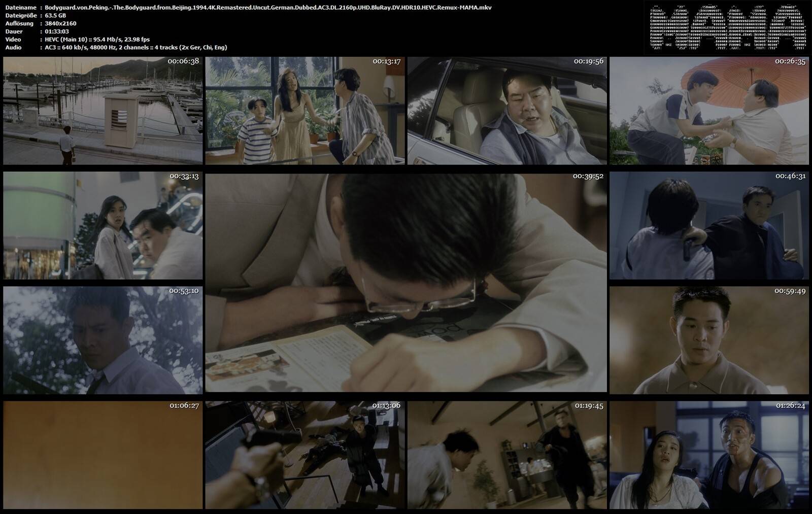The height and width of the screenshot is (514, 812).
Task: Click the Audio label
Action: 13,47
